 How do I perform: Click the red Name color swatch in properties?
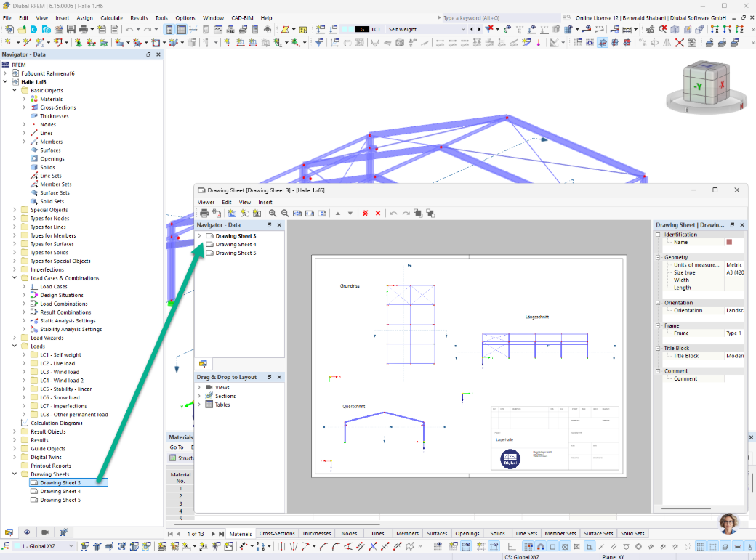point(729,242)
